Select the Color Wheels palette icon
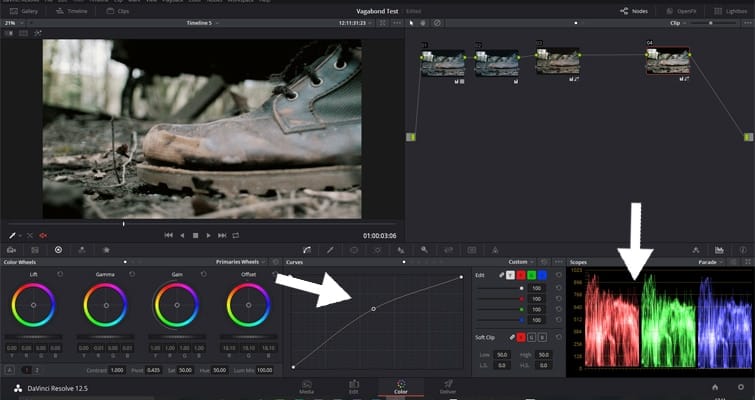 (x=58, y=249)
